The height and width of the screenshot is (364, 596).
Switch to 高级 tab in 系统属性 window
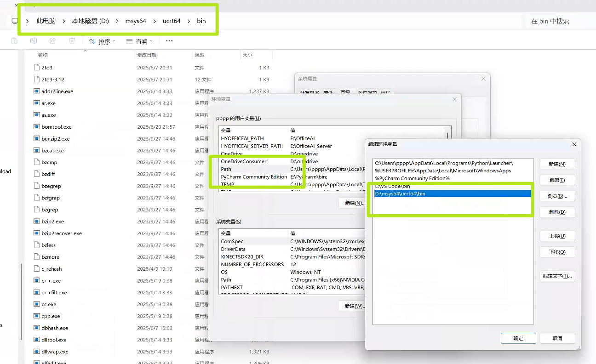click(x=345, y=92)
